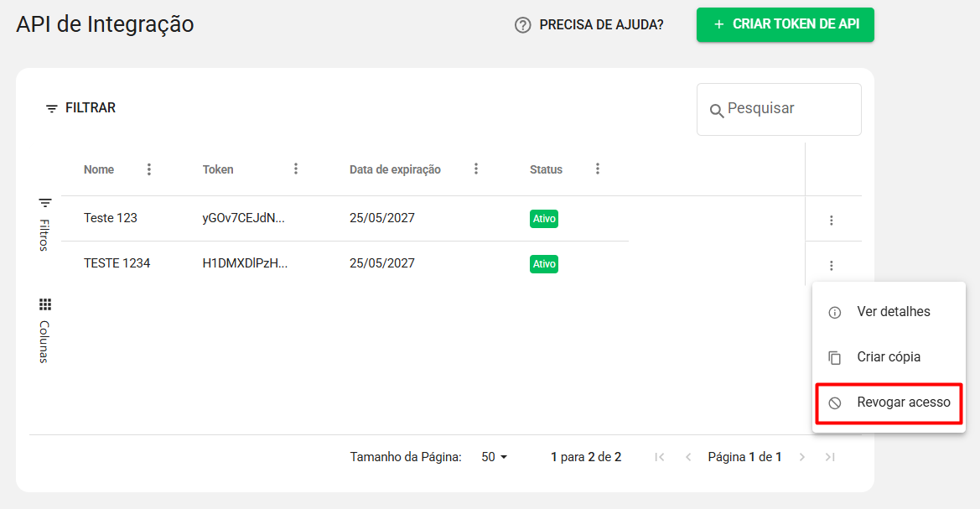Sort by the Token column header
The width and height of the screenshot is (980, 509).
[217, 169]
